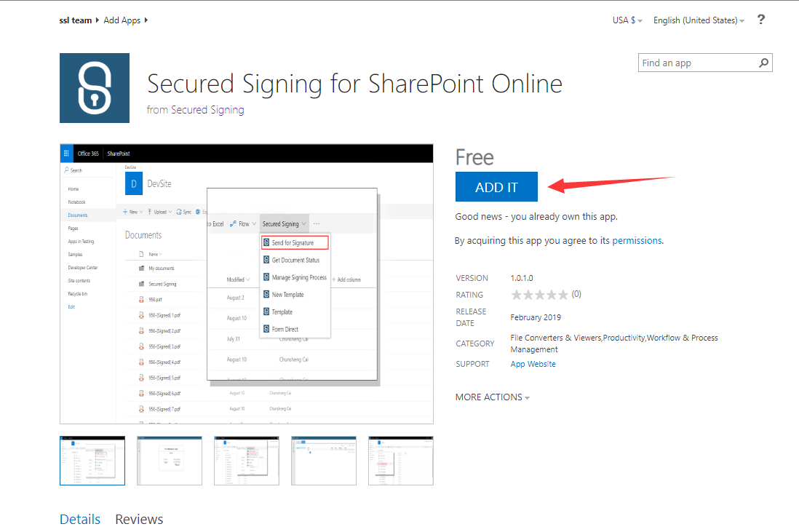Open help via the question mark icon
Viewport: 799px width, 532px height.
coord(761,20)
